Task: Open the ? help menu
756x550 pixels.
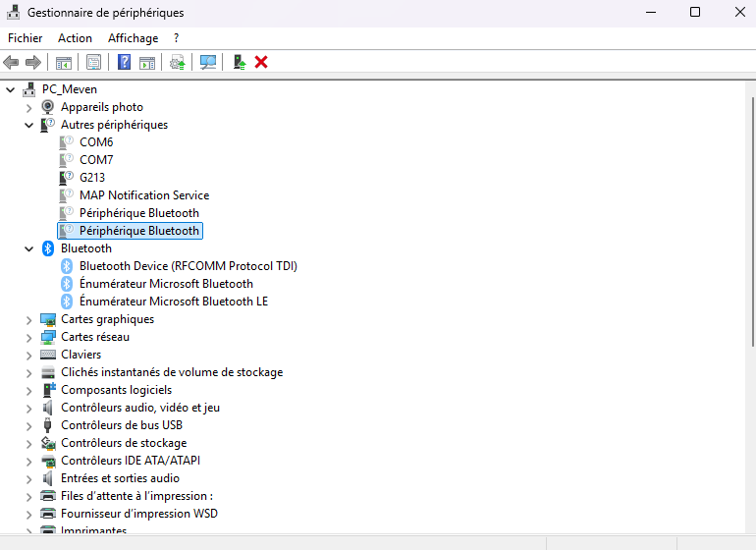Action: pyautogui.click(x=176, y=38)
